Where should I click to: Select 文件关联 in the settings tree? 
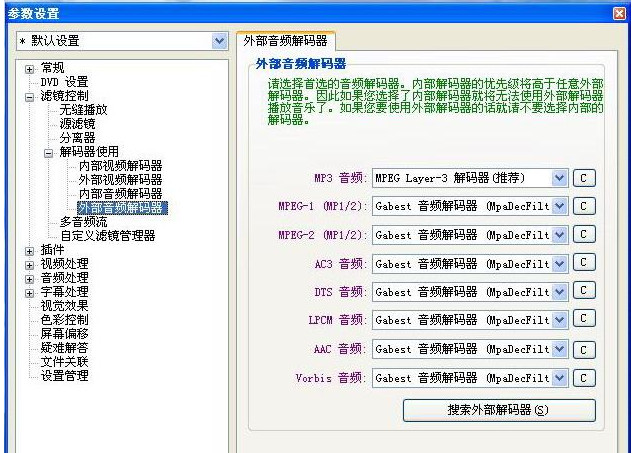coord(64,361)
